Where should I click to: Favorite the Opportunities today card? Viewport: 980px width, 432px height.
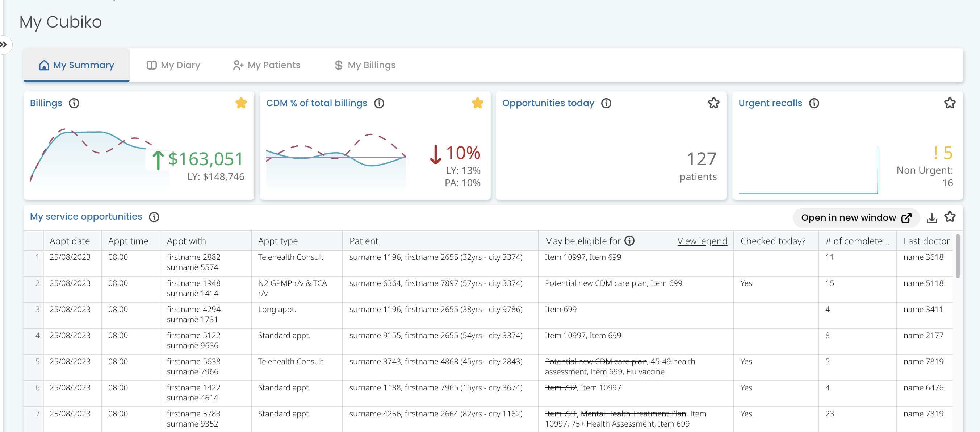(x=713, y=103)
